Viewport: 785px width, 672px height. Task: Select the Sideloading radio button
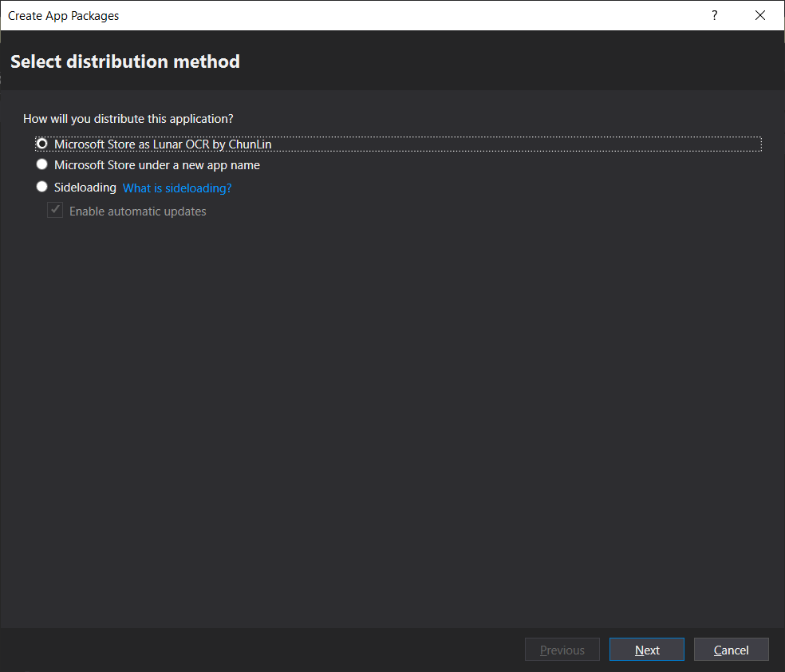click(x=42, y=187)
